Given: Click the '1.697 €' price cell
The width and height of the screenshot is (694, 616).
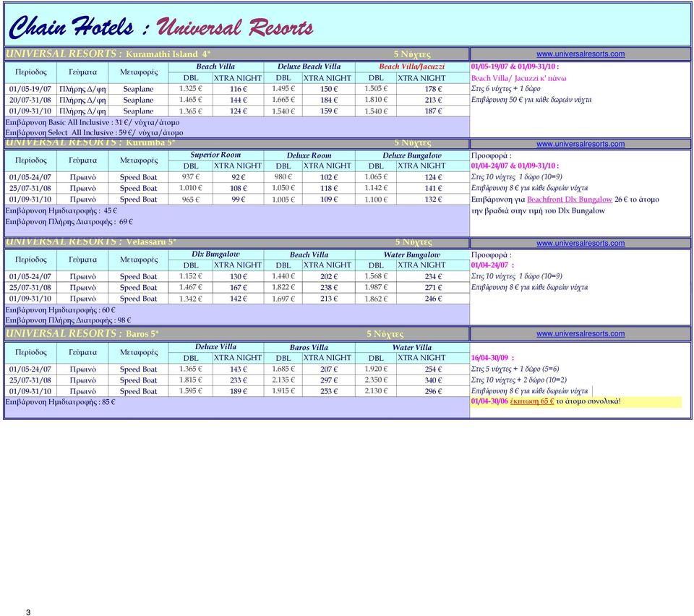Looking at the screenshot, I should pos(283,299).
